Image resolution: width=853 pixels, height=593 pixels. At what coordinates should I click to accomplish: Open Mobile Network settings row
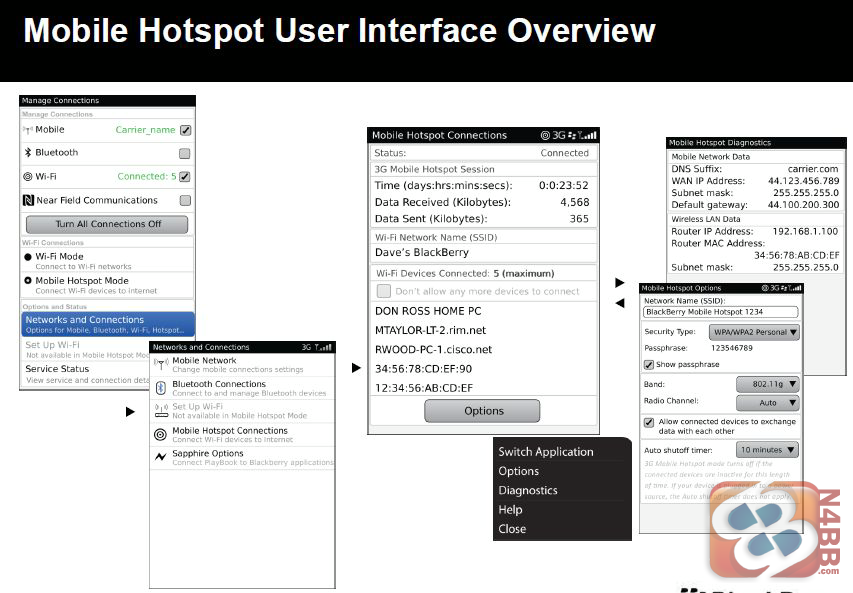click(x=243, y=365)
